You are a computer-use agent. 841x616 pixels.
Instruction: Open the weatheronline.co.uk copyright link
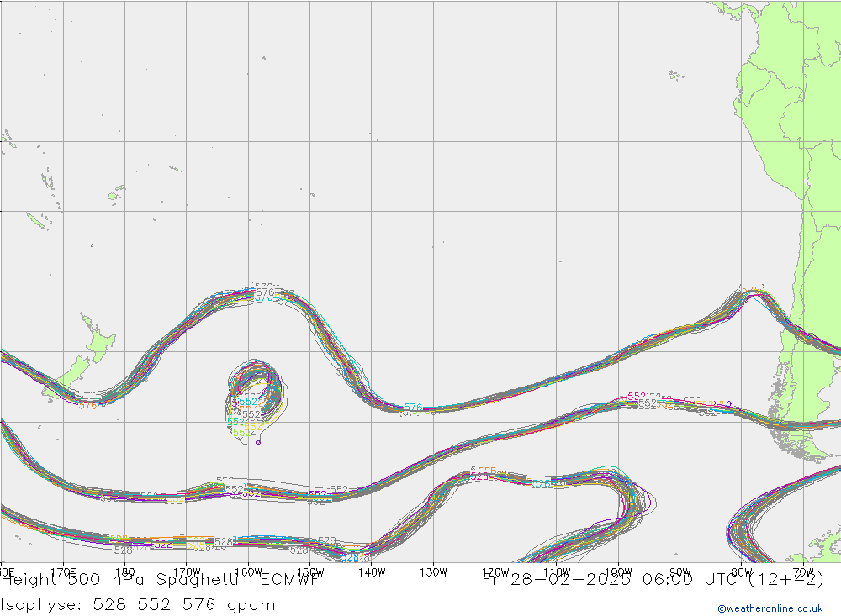[770, 608]
